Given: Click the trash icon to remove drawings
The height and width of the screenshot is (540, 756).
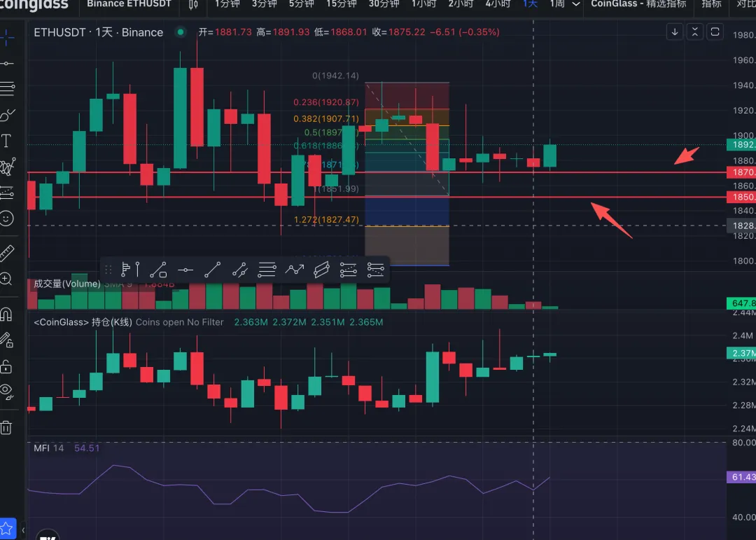Looking at the screenshot, I should coord(6,427).
